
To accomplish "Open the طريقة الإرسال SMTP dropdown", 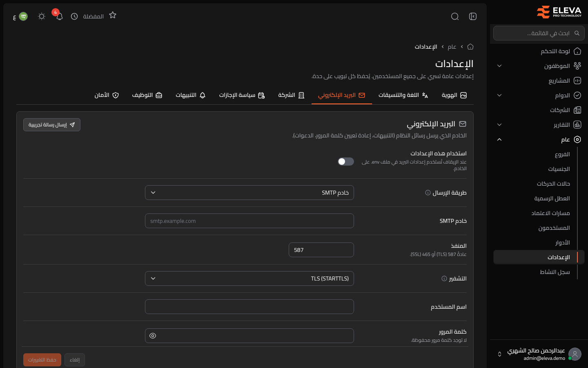I will click(249, 193).
